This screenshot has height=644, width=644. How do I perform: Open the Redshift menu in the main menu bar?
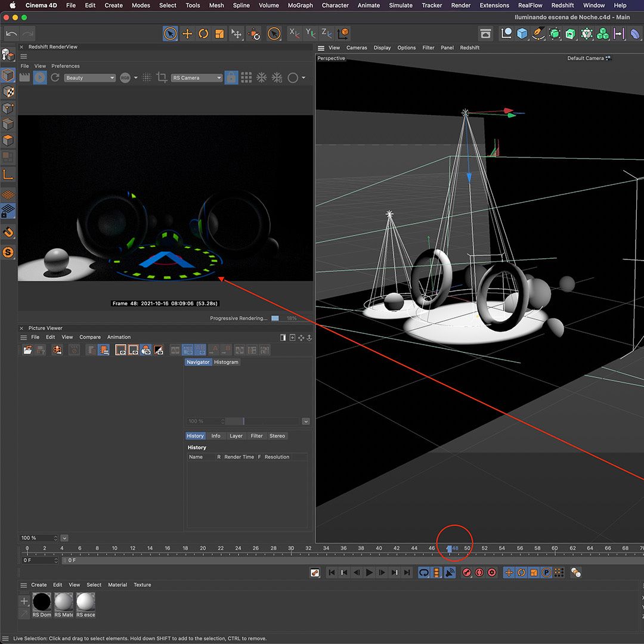coord(562,5)
